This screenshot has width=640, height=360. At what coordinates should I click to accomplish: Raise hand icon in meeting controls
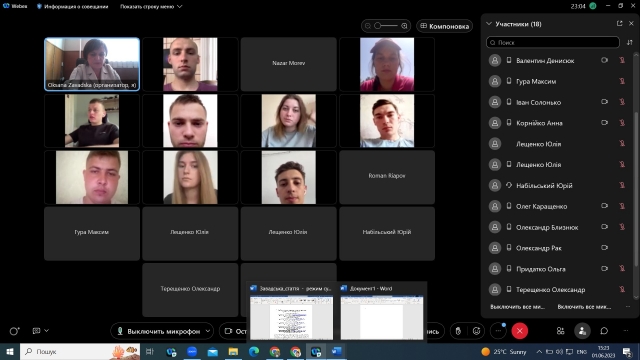tap(458, 331)
